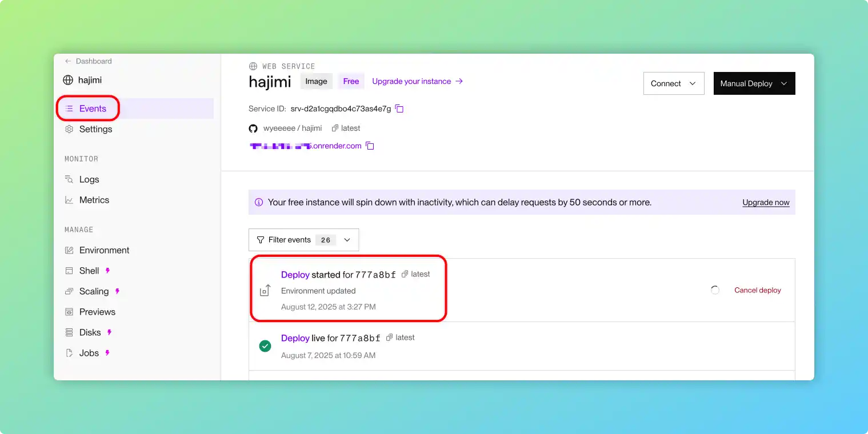Viewport: 868px width, 434px height.
Task: Open the Events page in sidebar
Action: (x=137, y=108)
